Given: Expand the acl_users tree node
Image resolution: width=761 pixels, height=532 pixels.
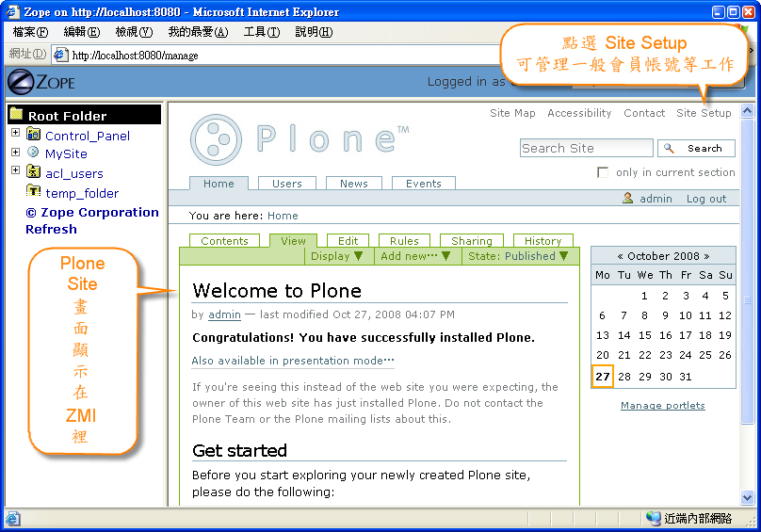Looking at the screenshot, I should tap(15, 169).
